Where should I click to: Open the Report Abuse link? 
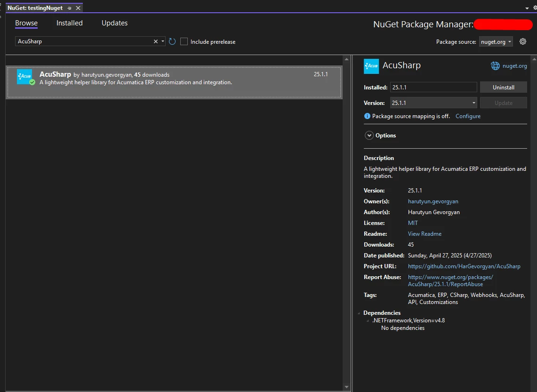(450, 280)
